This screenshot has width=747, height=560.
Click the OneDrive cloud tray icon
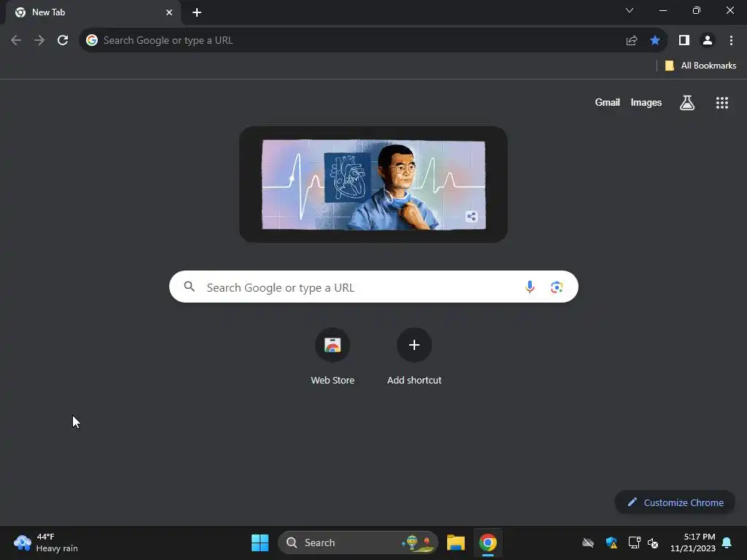click(588, 542)
